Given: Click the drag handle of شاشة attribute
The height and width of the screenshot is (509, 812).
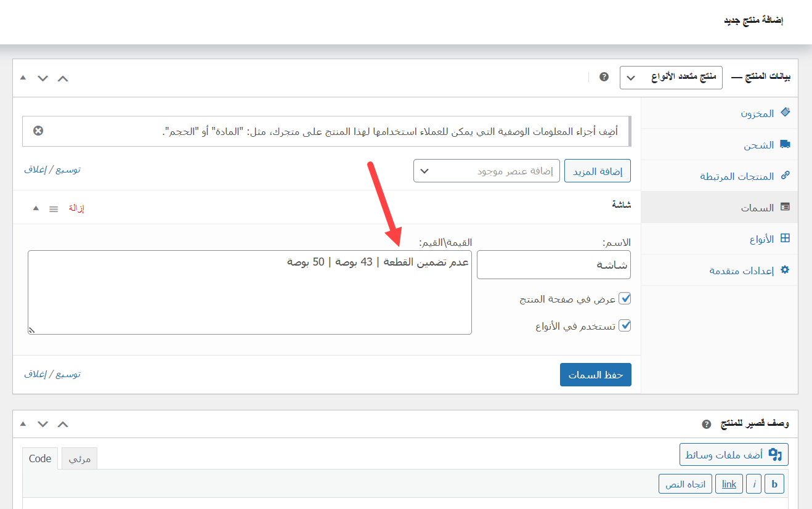Looking at the screenshot, I should 54,209.
